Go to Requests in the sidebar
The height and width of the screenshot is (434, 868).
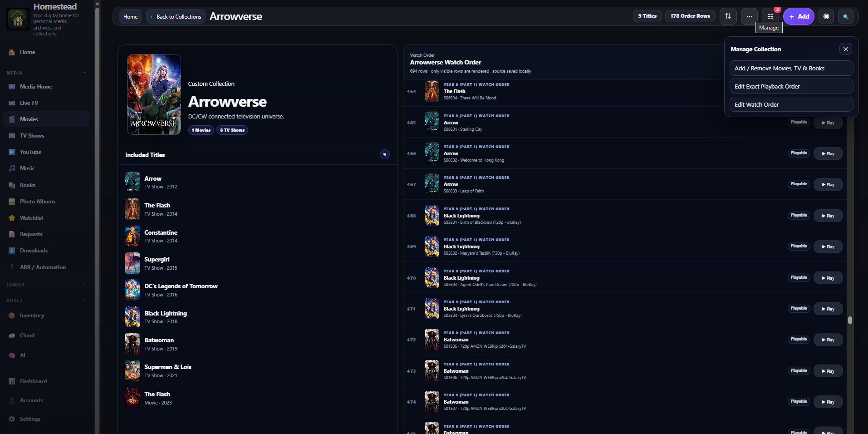pos(31,234)
